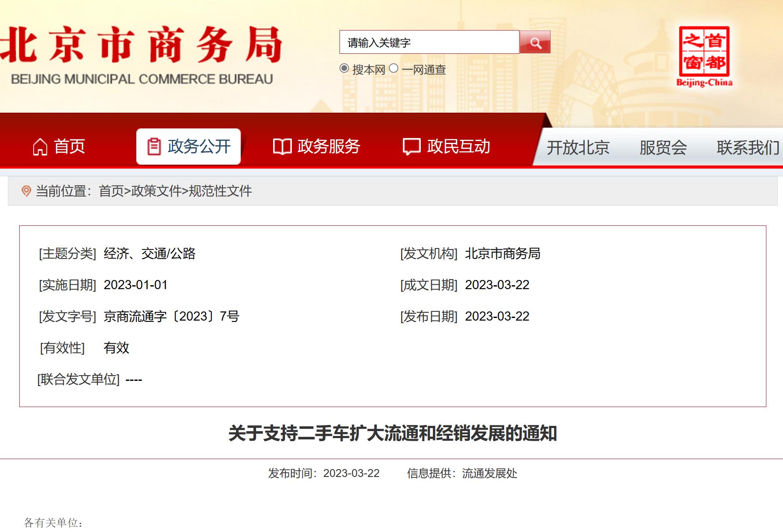Select the 一网通查 radio button

[394, 69]
